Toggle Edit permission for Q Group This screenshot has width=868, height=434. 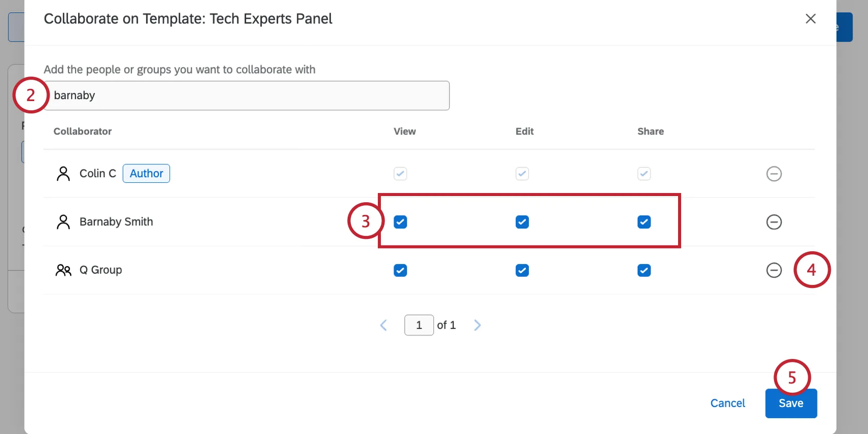pos(522,270)
